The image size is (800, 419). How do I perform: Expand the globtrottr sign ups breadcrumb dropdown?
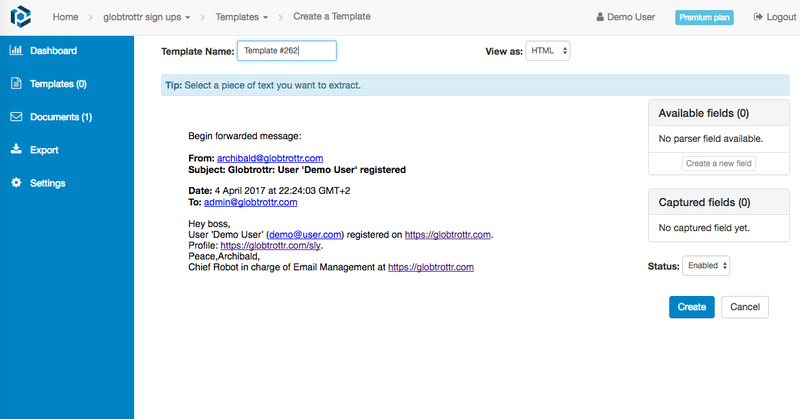146,17
